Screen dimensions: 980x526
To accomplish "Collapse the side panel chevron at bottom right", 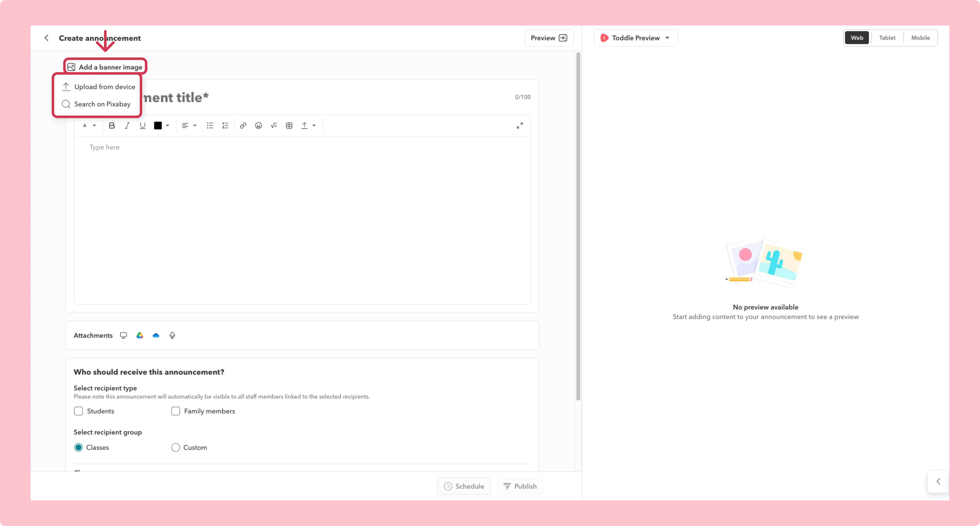I will click(x=938, y=481).
